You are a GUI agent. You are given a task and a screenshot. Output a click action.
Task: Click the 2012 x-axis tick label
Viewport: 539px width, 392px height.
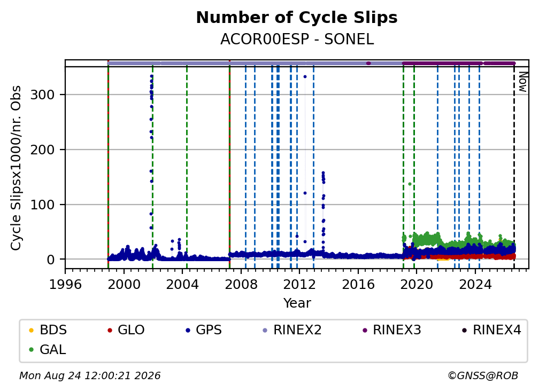click(x=299, y=285)
